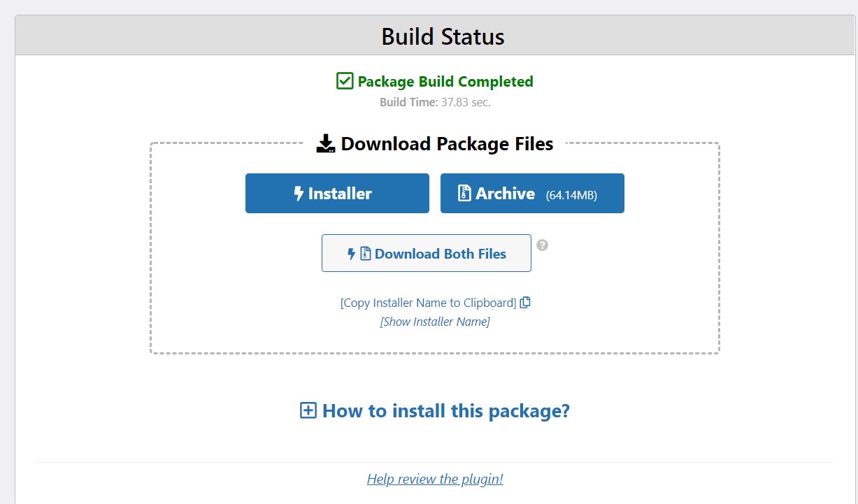The height and width of the screenshot is (504, 858).
Task: Reveal the installer name via Show Installer Name
Action: (434, 322)
